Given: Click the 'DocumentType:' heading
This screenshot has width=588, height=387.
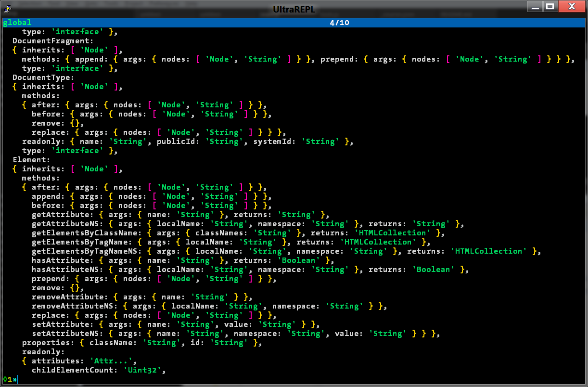Looking at the screenshot, I should (x=44, y=77).
